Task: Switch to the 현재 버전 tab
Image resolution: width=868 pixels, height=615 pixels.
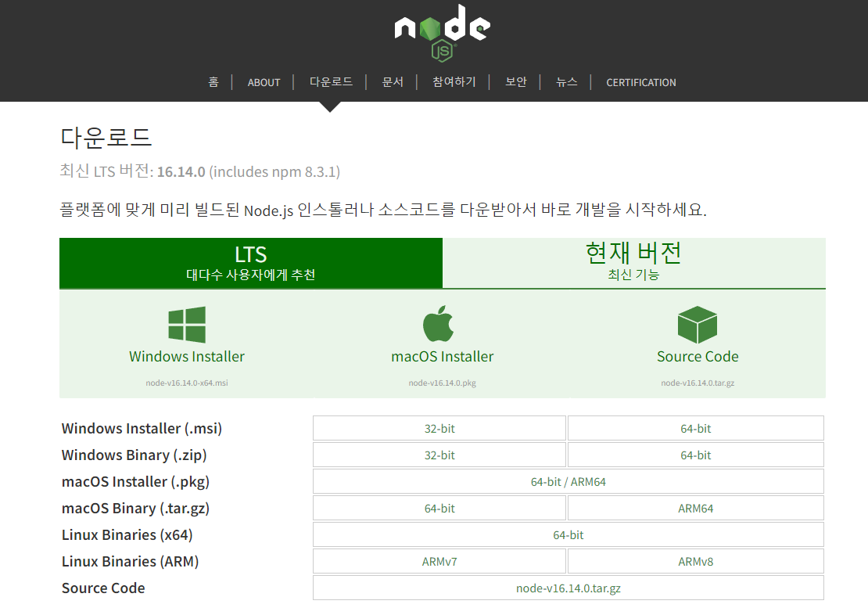Action: [634, 263]
